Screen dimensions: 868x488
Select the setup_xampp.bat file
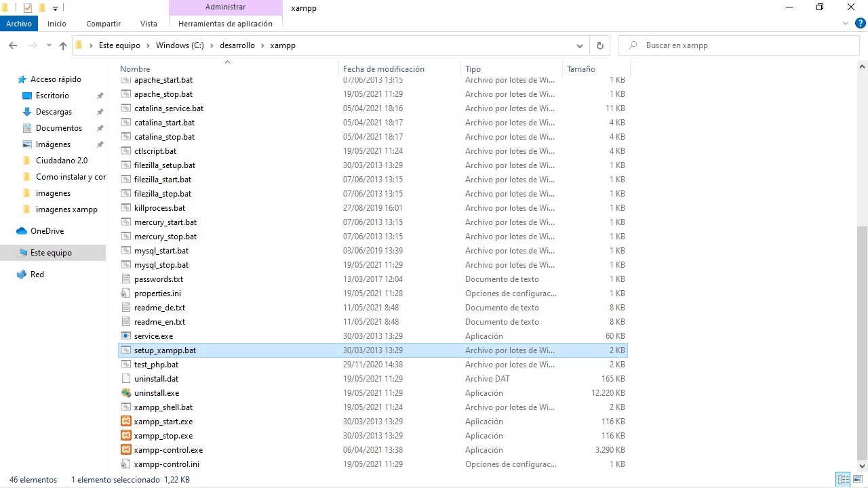[372, 350]
